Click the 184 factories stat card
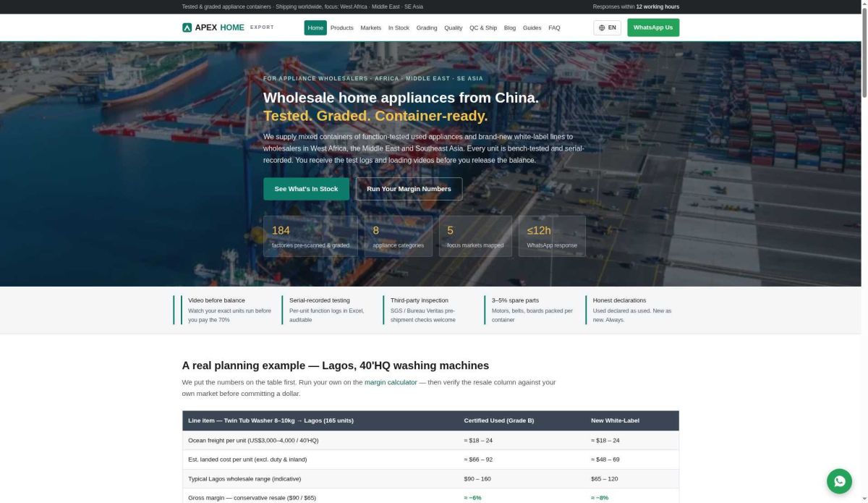Screen dimensions: 868x503 (x=310, y=236)
